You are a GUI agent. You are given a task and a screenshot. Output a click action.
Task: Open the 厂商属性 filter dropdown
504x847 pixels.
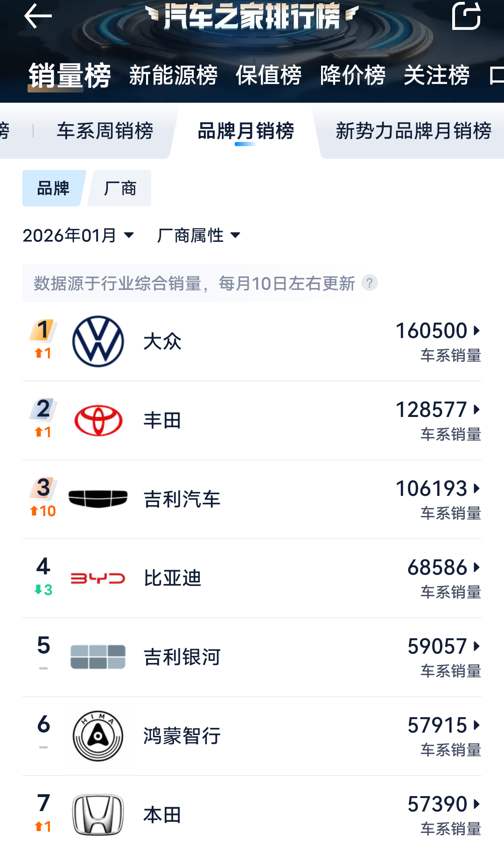click(x=199, y=236)
